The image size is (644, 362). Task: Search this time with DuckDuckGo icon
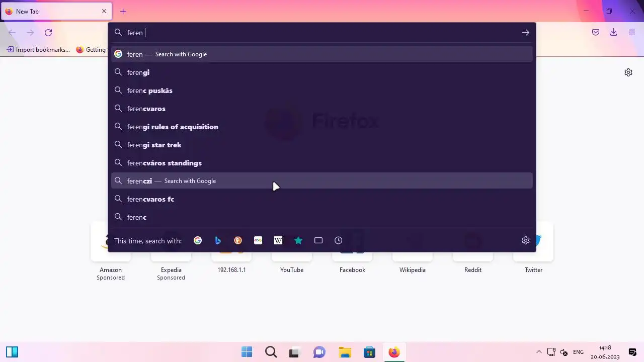(238, 241)
